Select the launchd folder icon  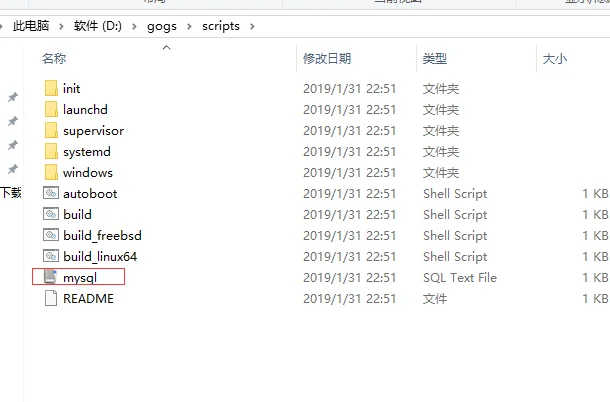point(51,109)
